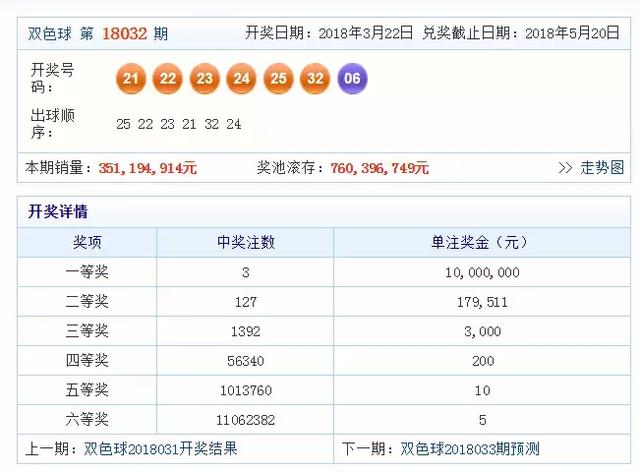Click fourth prize winner count 56340

(246, 361)
